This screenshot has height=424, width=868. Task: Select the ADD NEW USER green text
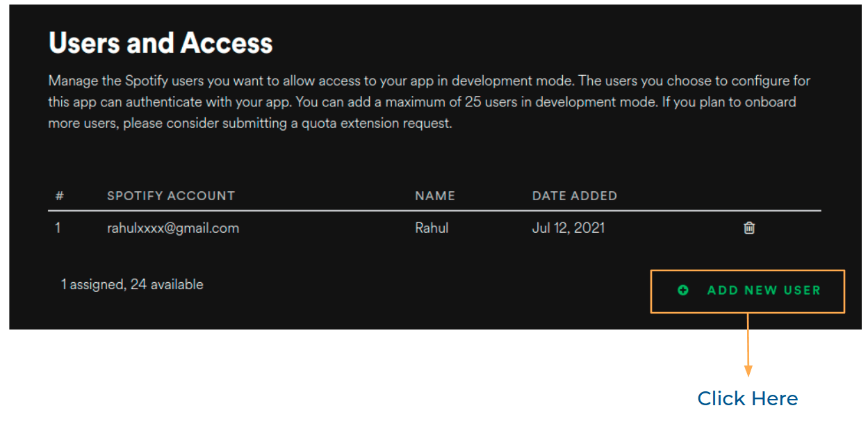[763, 291]
